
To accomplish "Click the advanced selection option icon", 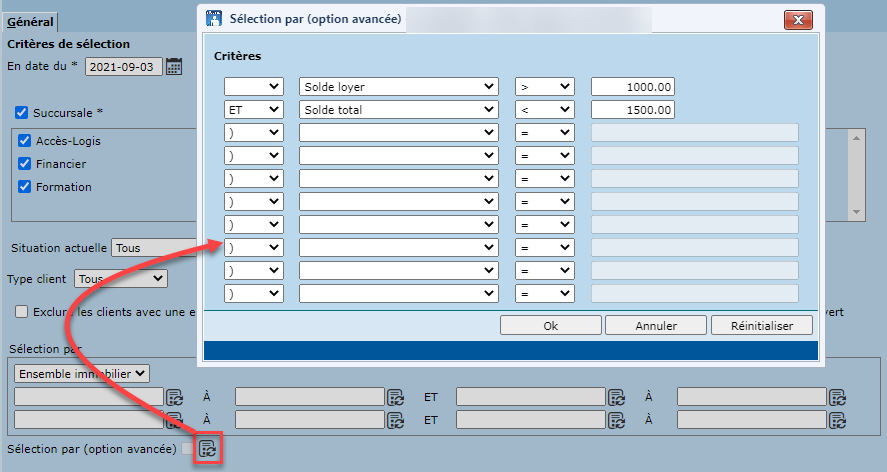I will 207,449.
